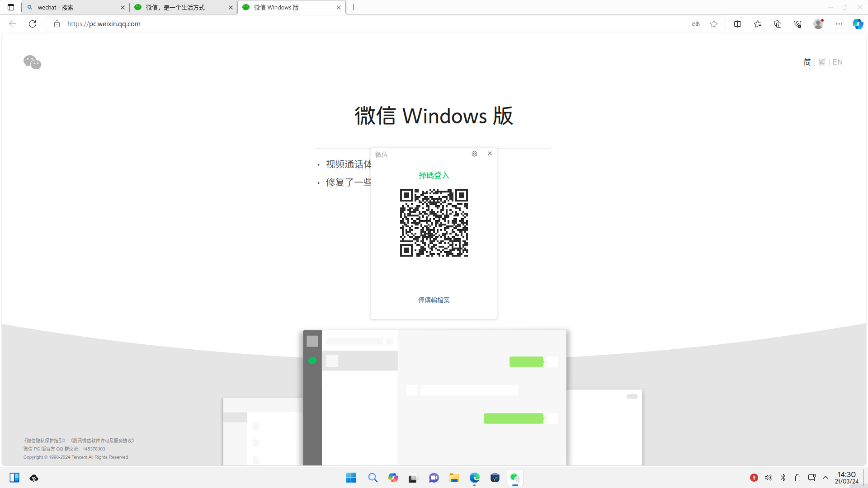Screen dimensions: 868x488
Task: Open the tab actions menu
Action: coord(11,7)
